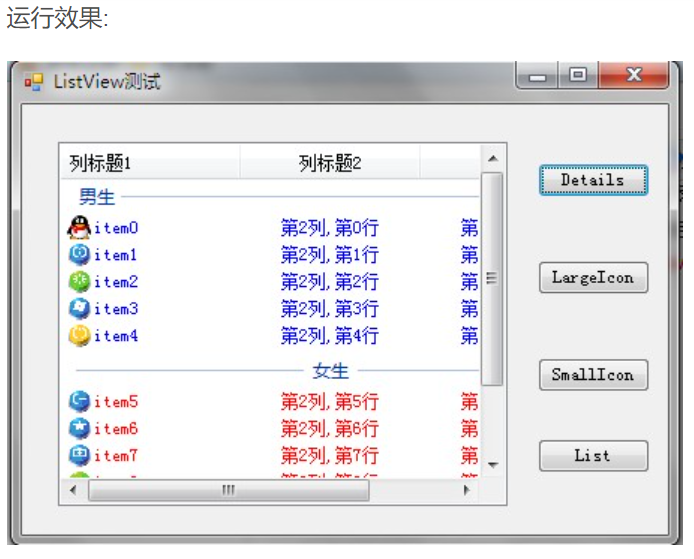Select the item4 row label

coord(116,336)
